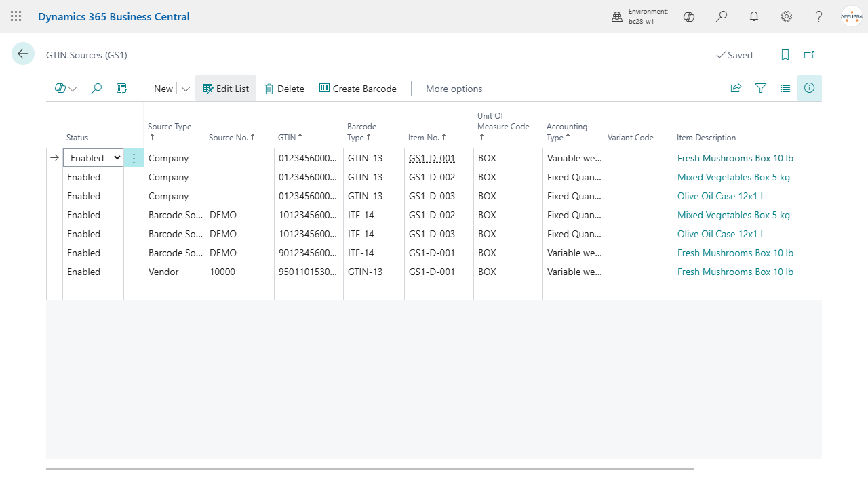The width and height of the screenshot is (868, 488).
Task: Open Olive Oil Case 12x1 L in GTIN-13 row
Action: tap(721, 196)
